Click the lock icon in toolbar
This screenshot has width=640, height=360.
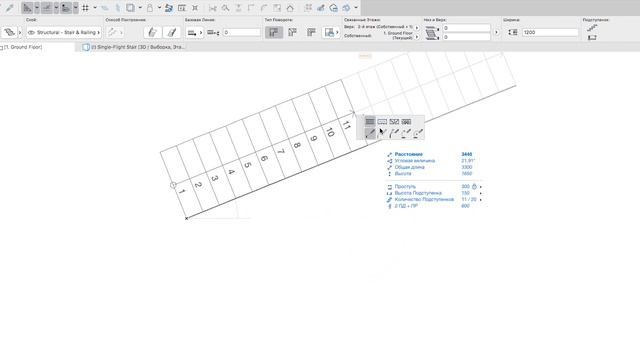[150, 8]
